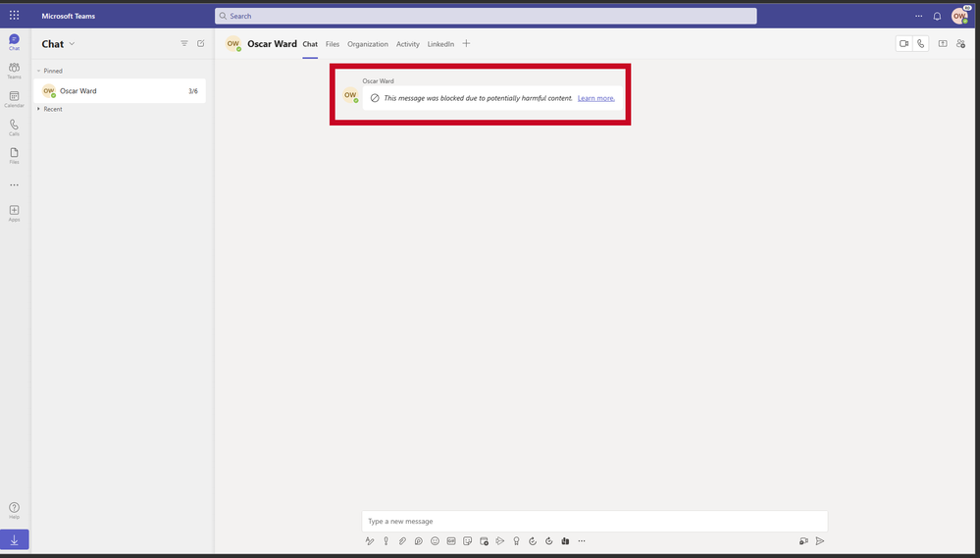980x558 pixels.
Task: Share your screen in the chat
Action: 943,44
